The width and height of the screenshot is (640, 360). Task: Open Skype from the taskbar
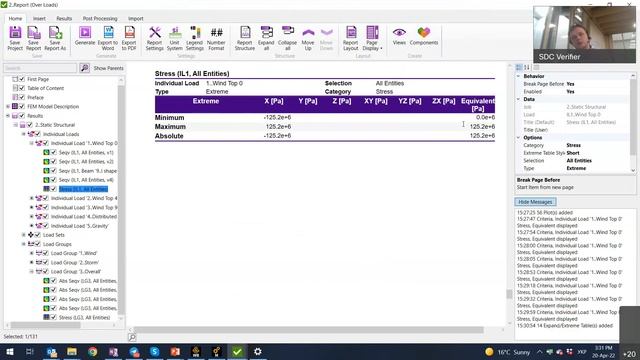click(x=155, y=351)
